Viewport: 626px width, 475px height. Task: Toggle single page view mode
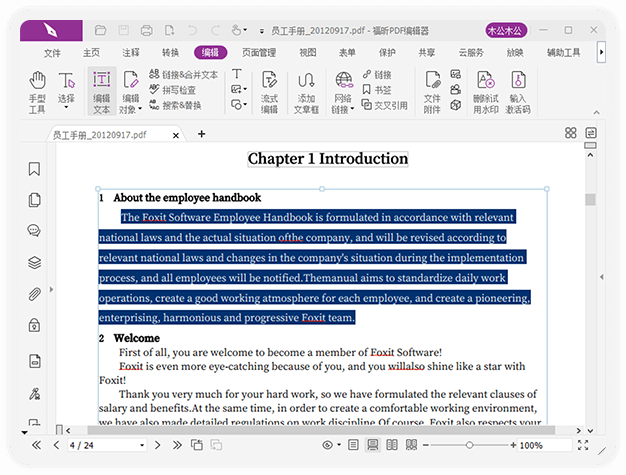click(353, 445)
